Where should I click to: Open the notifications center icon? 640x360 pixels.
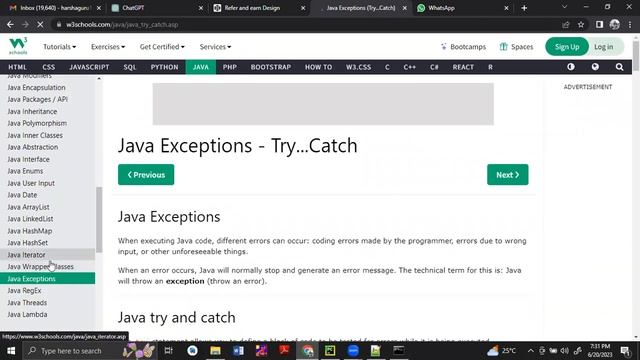click(625, 351)
